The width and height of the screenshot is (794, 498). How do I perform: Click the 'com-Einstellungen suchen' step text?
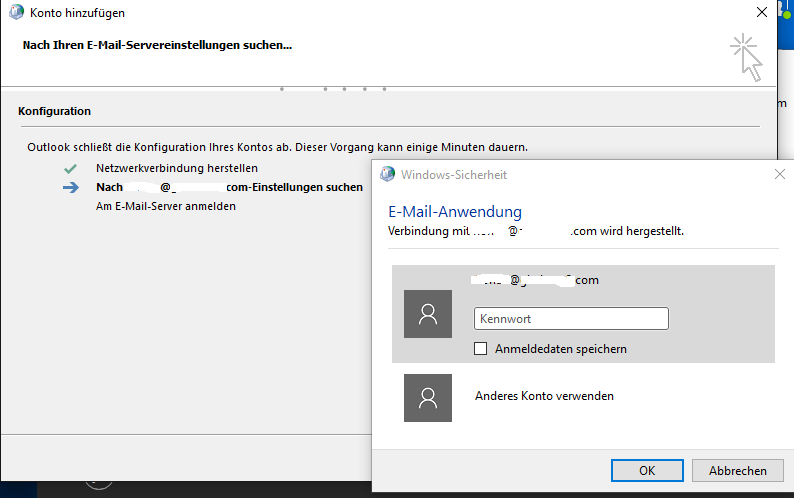295,187
